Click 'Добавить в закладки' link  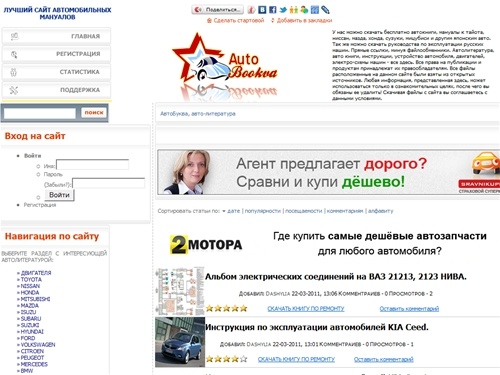304,21
